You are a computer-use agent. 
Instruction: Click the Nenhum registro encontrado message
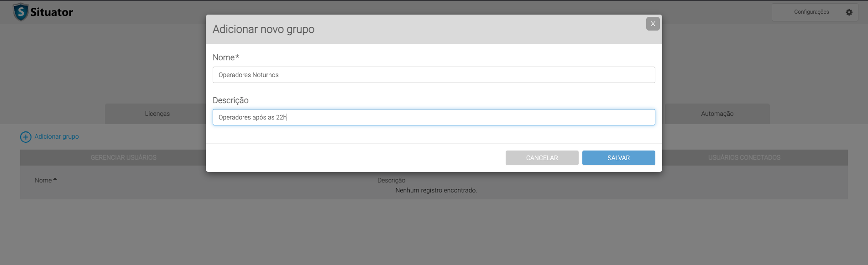pos(436,190)
